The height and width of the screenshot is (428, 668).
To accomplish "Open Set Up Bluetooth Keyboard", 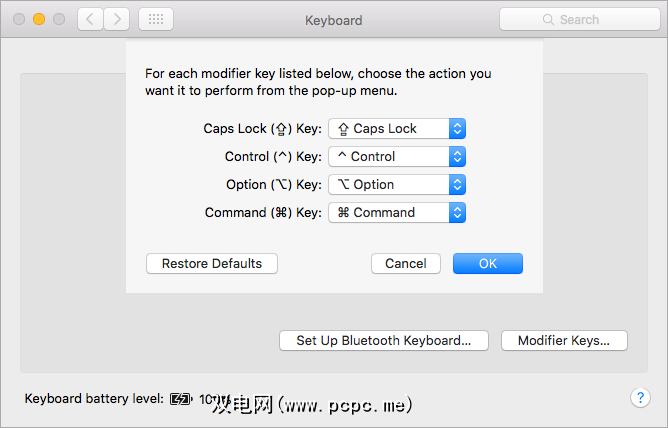I will (x=384, y=340).
